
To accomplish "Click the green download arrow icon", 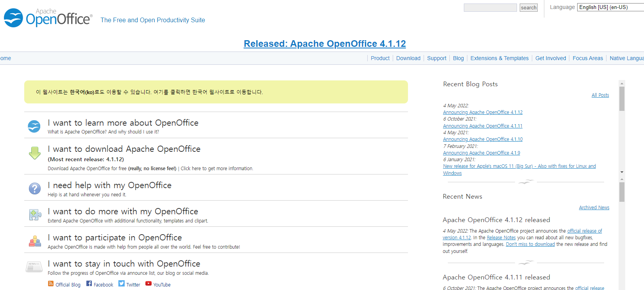I will (35, 153).
